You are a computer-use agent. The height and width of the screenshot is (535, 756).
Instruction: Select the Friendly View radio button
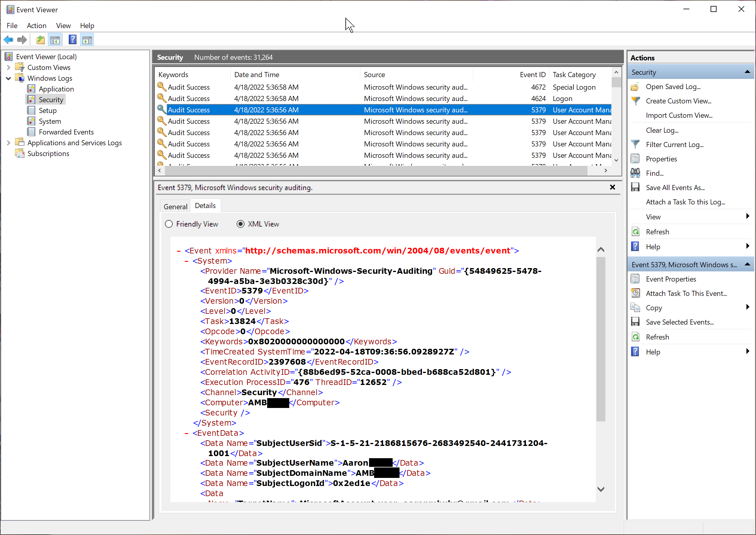click(169, 224)
